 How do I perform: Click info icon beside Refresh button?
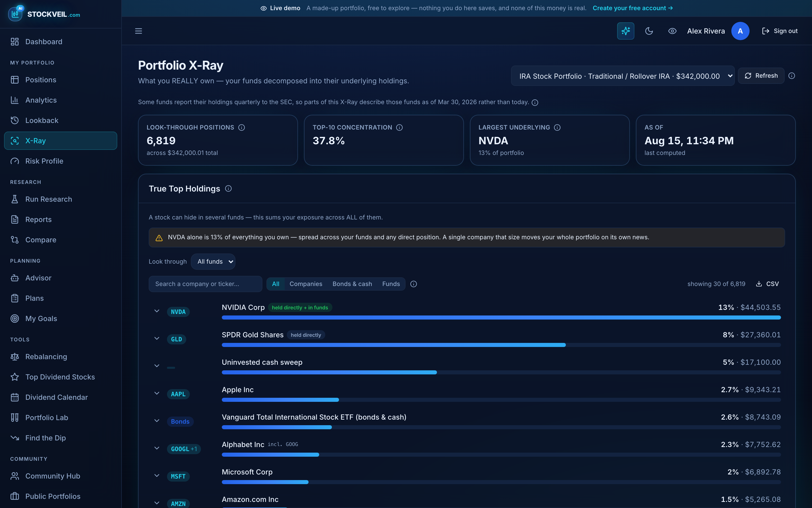tap(791, 76)
